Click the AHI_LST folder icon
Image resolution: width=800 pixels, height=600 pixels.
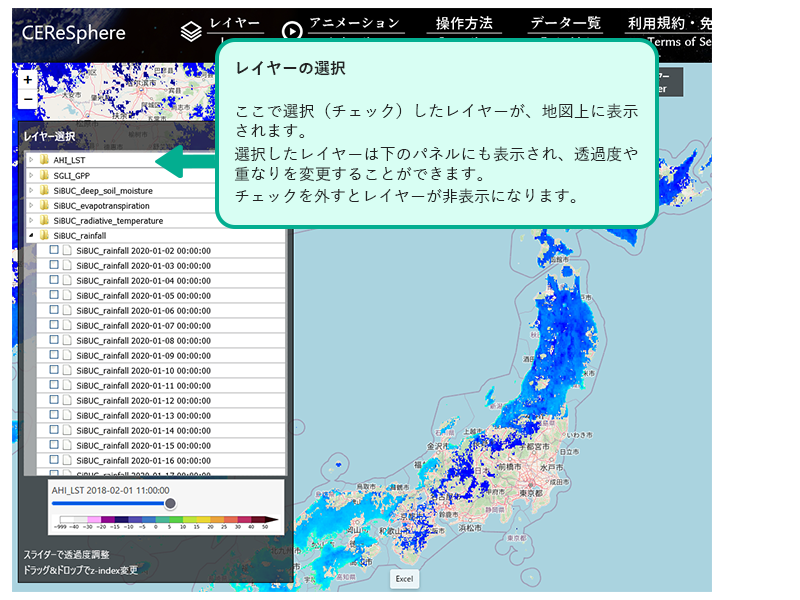(x=44, y=160)
